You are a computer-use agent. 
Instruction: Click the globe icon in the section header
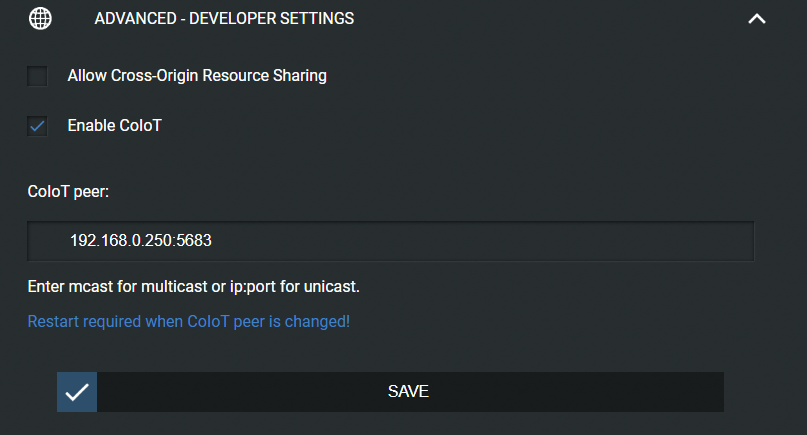(41, 18)
